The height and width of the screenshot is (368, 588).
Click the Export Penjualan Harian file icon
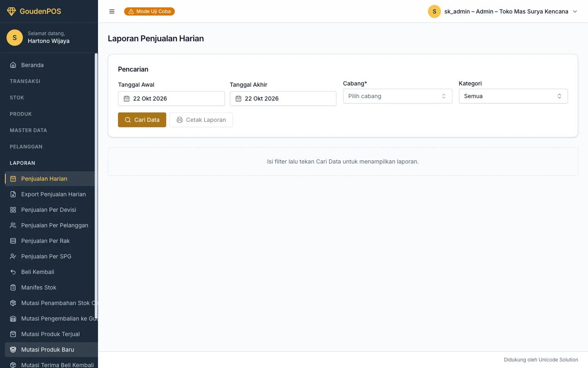(13, 194)
